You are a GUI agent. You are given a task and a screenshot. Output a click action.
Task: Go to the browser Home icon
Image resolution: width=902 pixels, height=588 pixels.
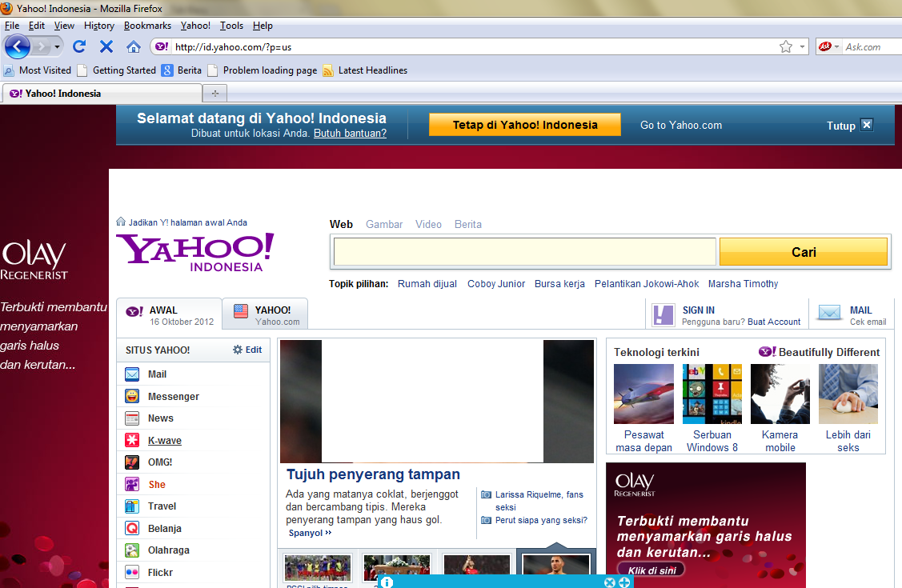coord(134,46)
